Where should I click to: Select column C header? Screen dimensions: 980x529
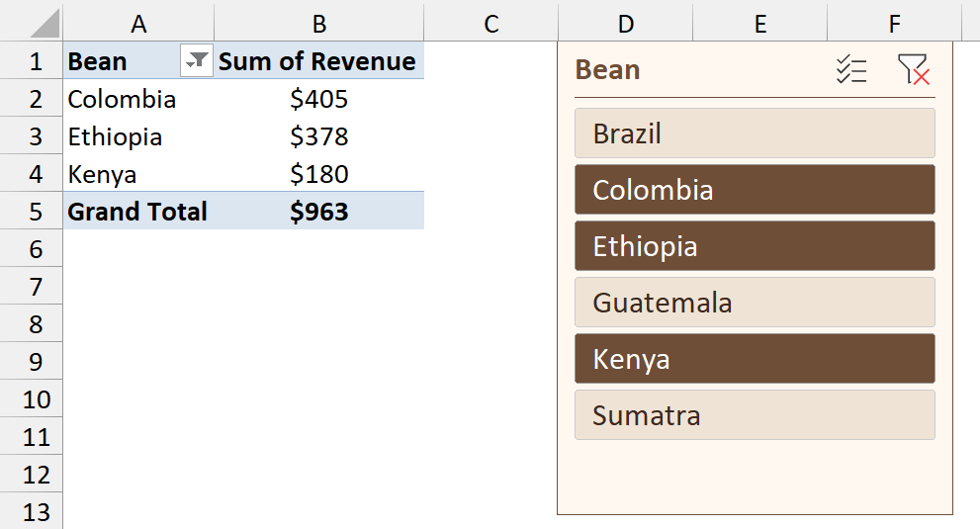tap(491, 23)
